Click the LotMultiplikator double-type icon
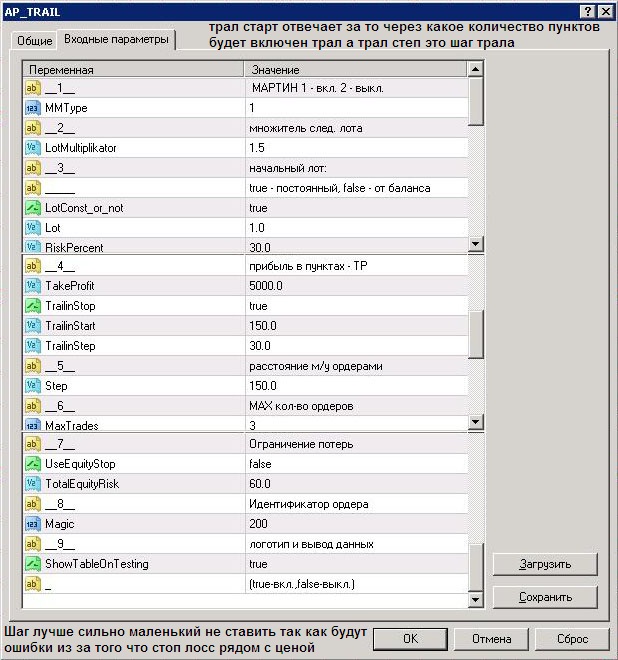Image resolution: width=618 pixels, height=660 pixels. click(x=32, y=148)
